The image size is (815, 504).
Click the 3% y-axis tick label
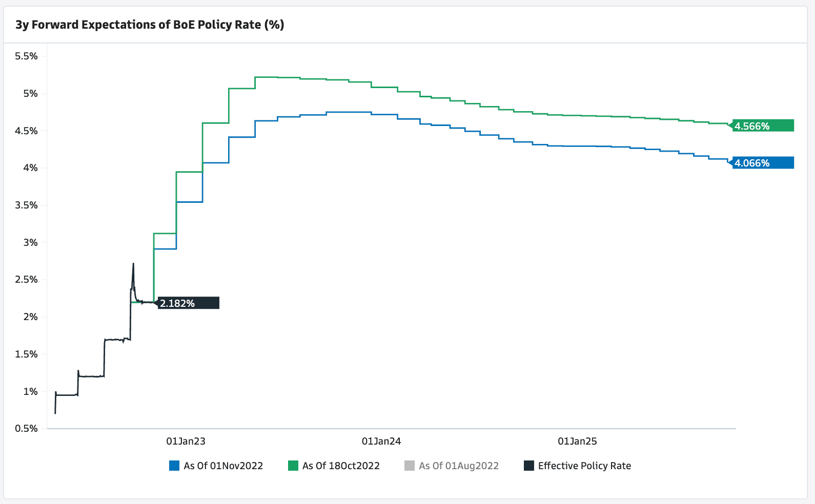tap(30, 242)
